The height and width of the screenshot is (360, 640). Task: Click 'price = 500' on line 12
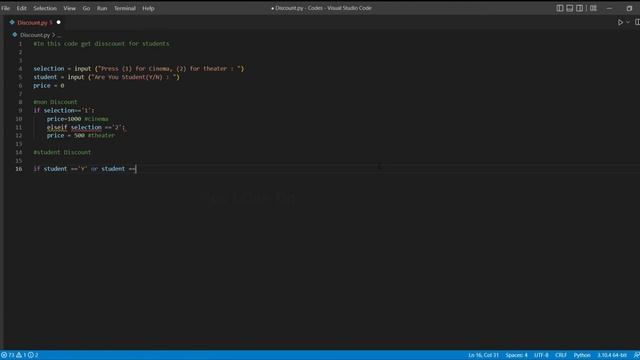(x=65, y=136)
